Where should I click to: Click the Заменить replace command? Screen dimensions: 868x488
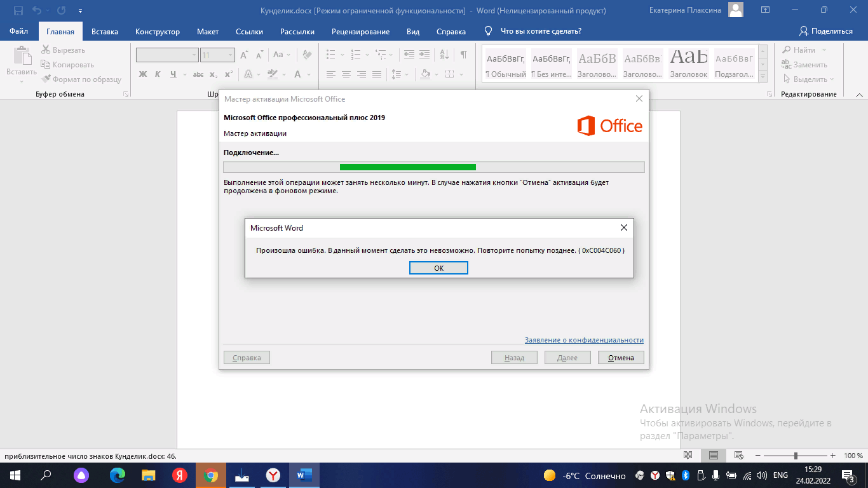pos(804,65)
